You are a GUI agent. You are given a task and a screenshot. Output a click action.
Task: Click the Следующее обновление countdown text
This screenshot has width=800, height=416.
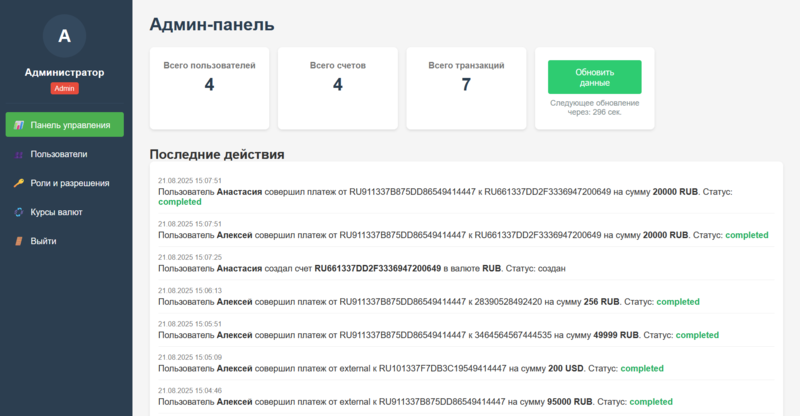[594, 107]
